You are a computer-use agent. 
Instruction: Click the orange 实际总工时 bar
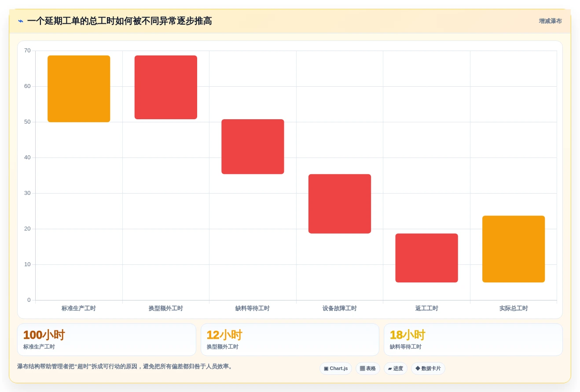[514, 249]
